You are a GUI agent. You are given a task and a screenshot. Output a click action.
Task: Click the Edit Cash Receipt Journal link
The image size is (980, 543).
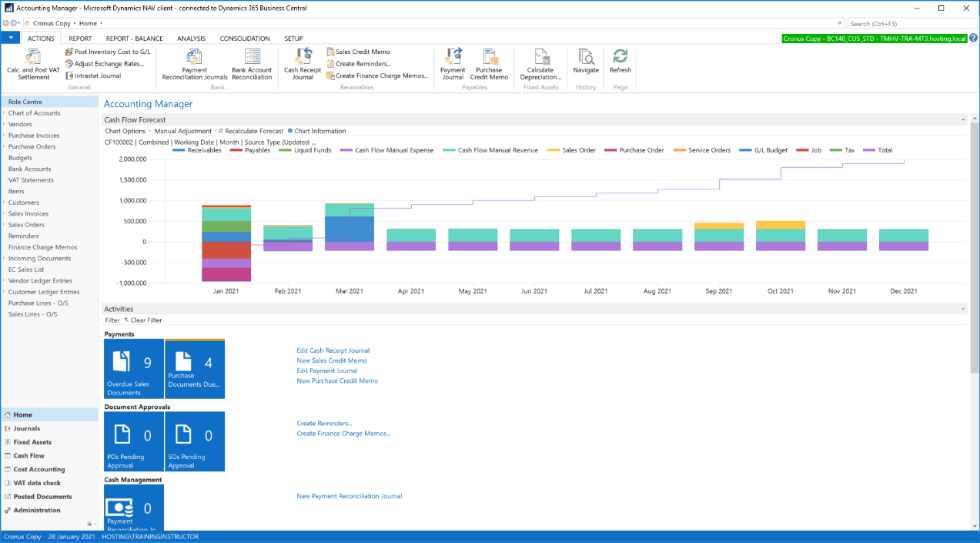tap(333, 350)
